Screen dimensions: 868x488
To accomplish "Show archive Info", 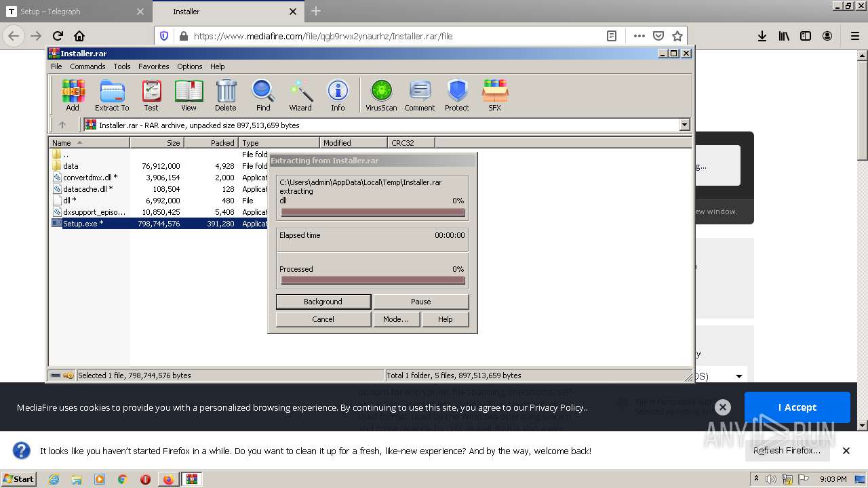I will coord(338,95).
